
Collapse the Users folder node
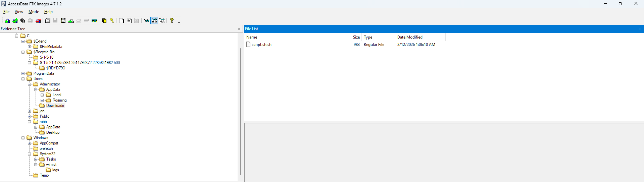click(x=23, y=79)
